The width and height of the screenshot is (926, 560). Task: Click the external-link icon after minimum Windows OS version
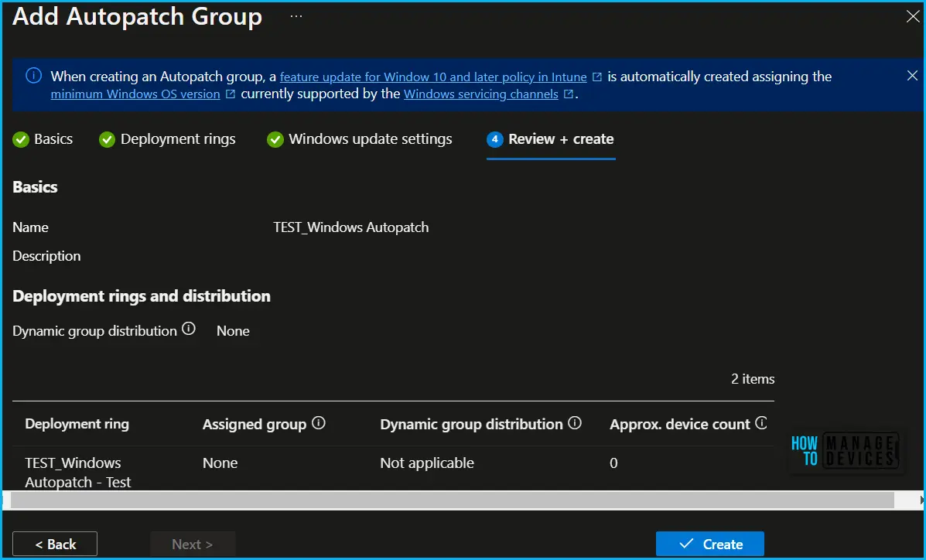click(x=231, y=94)
